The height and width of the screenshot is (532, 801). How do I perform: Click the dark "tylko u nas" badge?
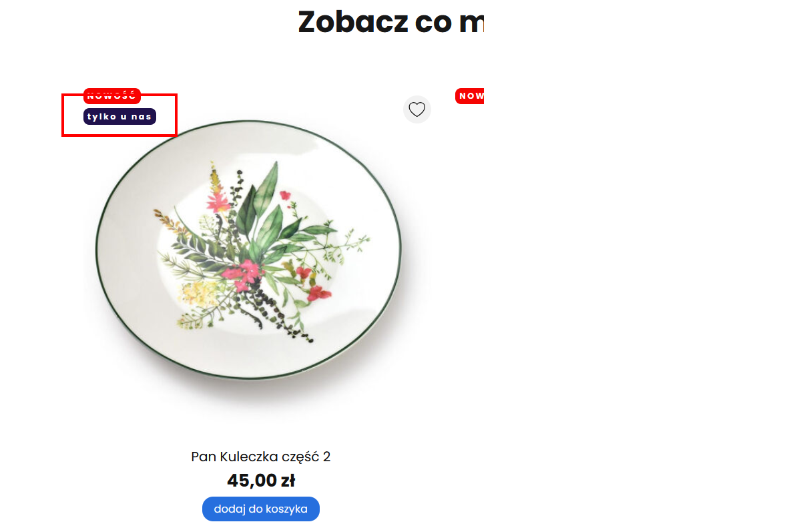pos(119,117)
